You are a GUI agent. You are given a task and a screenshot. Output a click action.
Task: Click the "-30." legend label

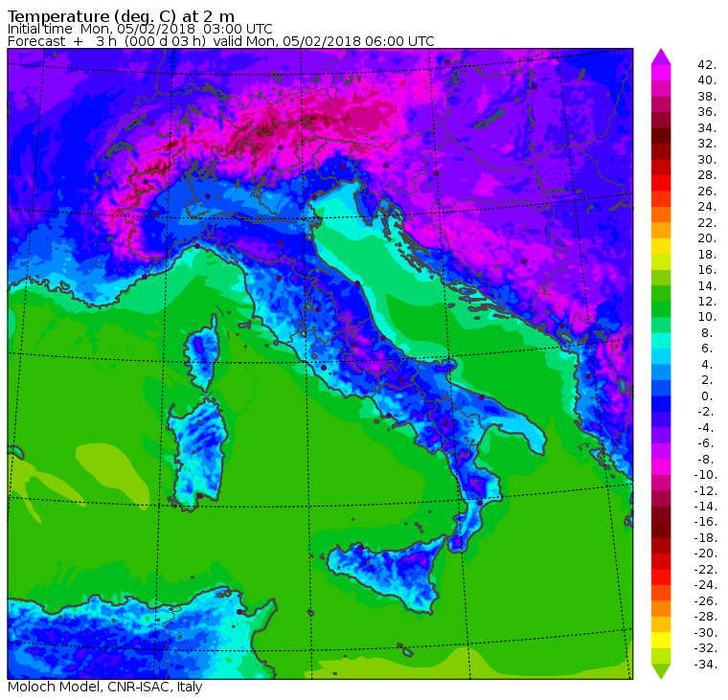(705, 633)
